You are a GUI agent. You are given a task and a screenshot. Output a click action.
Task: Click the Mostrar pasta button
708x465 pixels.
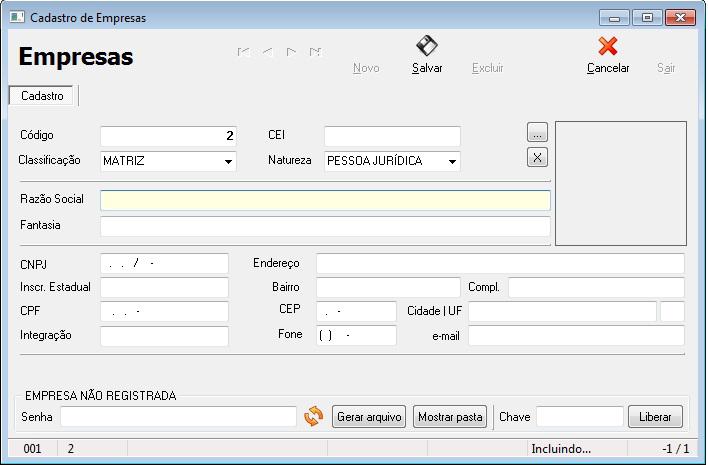click(450, 417)
